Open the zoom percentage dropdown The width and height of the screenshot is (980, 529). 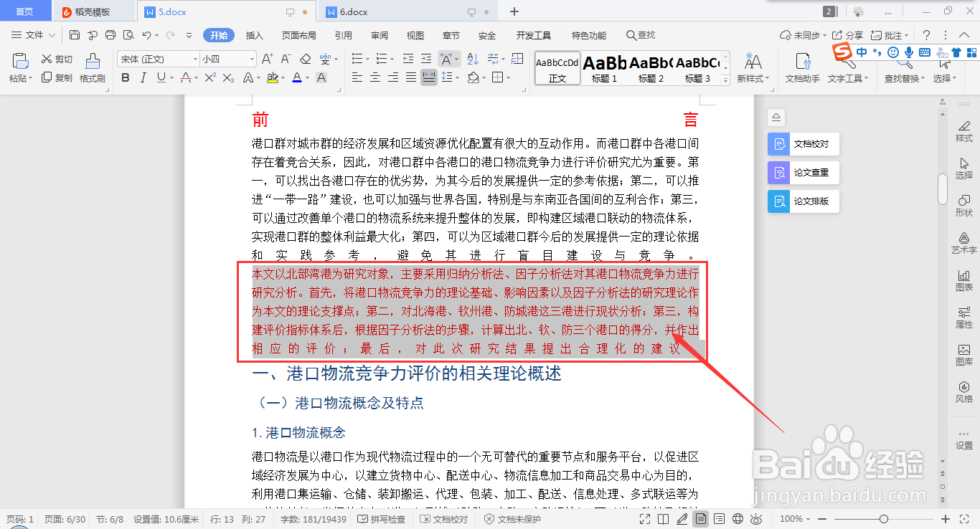[793, 518]
